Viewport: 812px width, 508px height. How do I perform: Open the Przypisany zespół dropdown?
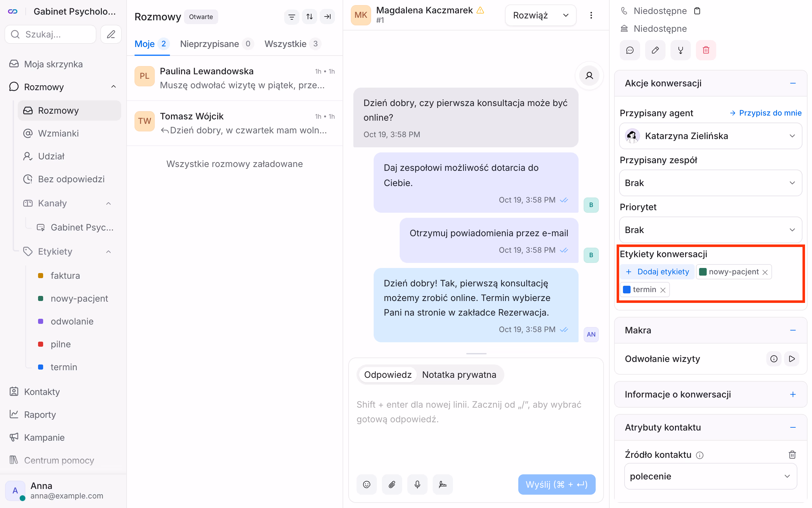710,183
